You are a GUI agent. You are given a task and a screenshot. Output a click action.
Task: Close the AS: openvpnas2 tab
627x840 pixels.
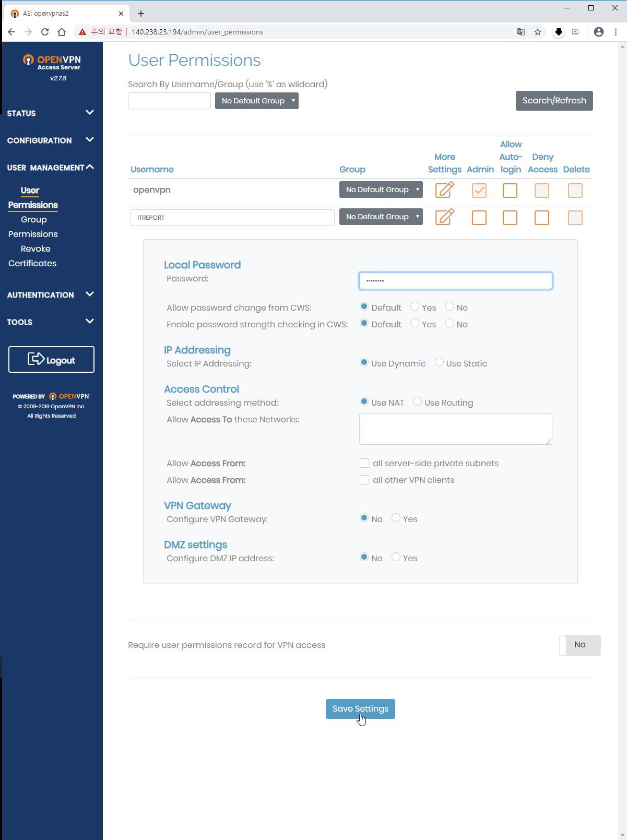(x=121, y=14)
